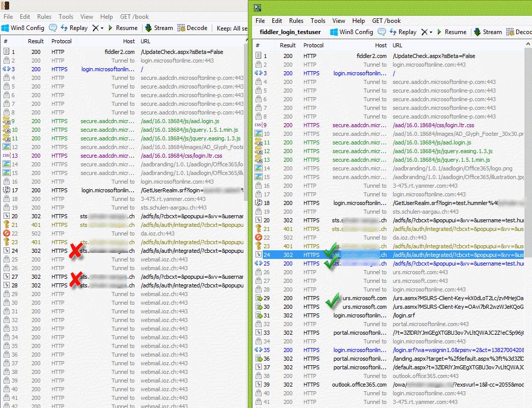Click the image icon of left session 12
Image resolution: width=532 pixels, height=408 pixels.
7,147
